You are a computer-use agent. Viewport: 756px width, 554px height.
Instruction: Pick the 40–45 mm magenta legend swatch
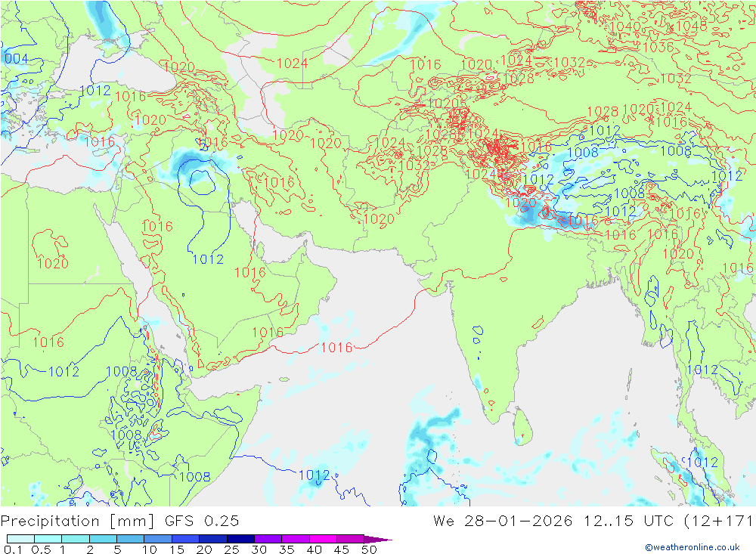(323, 539)
